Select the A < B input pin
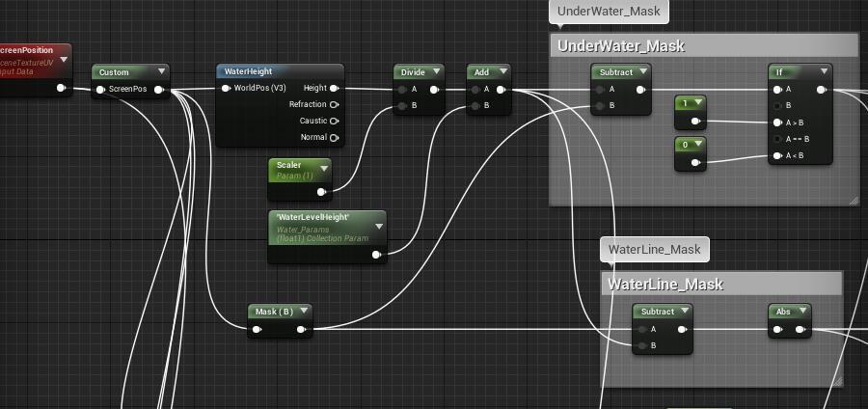Viewport: 868px width, 409px height. coord(776,155)
